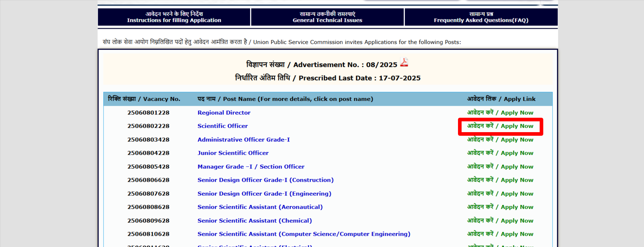Open the advertisement PDF icon

click(x=404, y=63)
